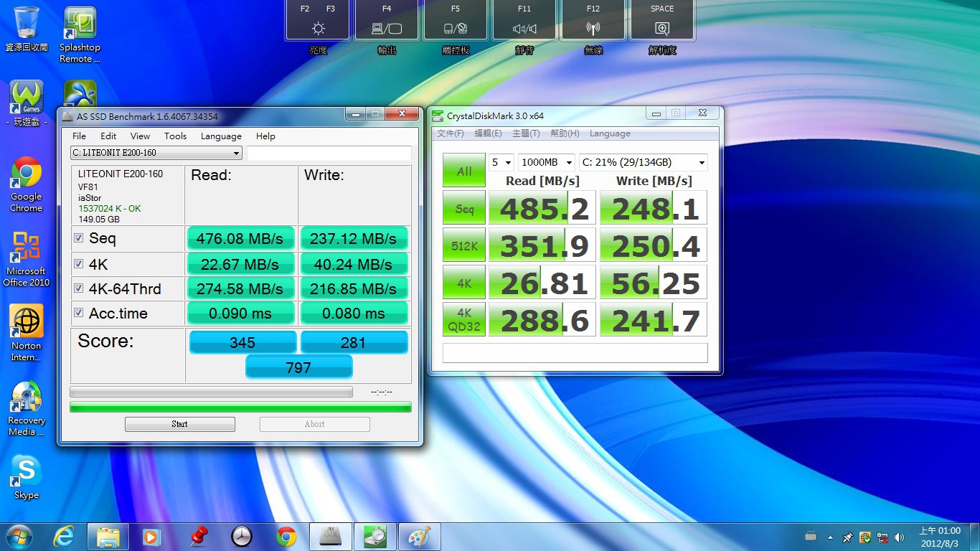This screenshot has height=551, width=980.
Task: Click the green All button in CrystalDiskMark
Action: (x=464, y=171)
